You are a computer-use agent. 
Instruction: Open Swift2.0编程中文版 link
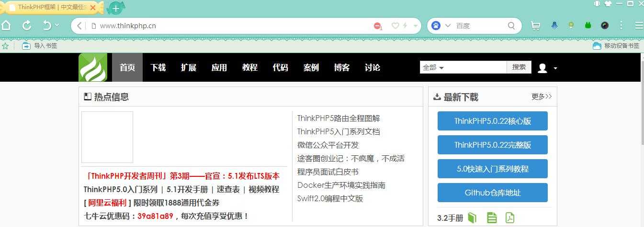click(x=330, y=198)
